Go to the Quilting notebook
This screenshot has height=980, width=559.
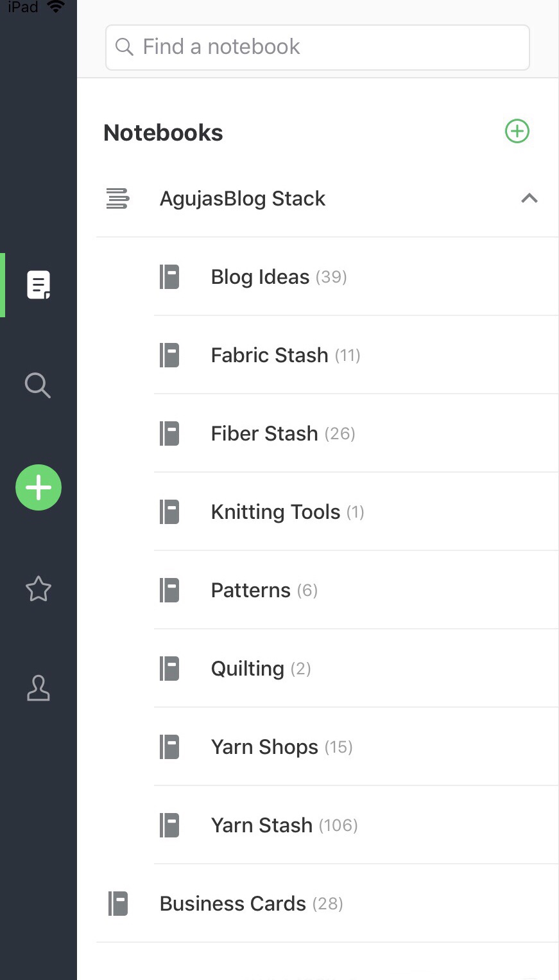(x=248, y=669)
